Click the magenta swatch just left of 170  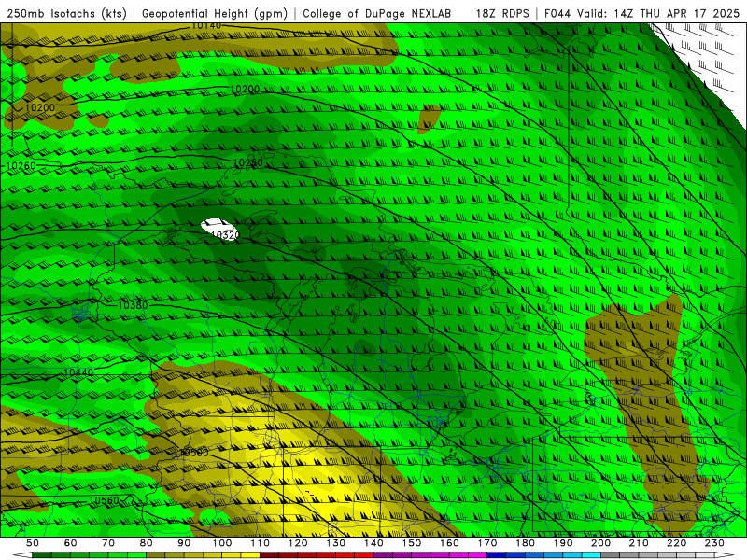(x=478, y=555)
